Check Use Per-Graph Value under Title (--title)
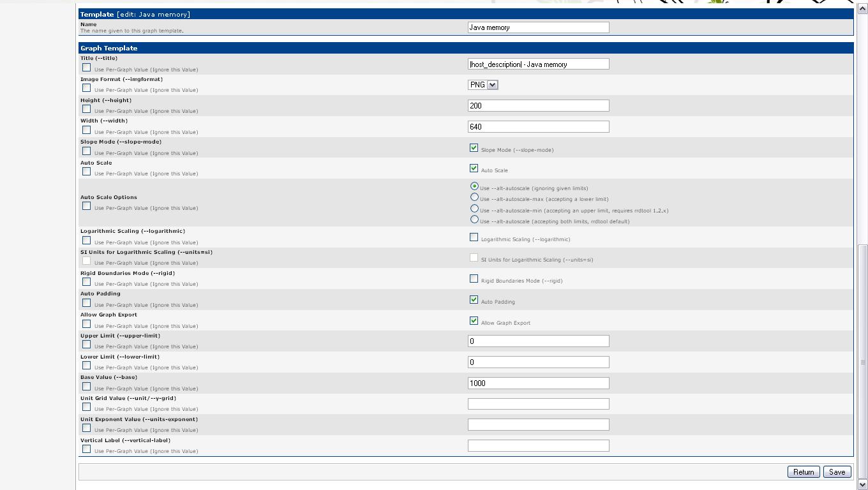 86,67
